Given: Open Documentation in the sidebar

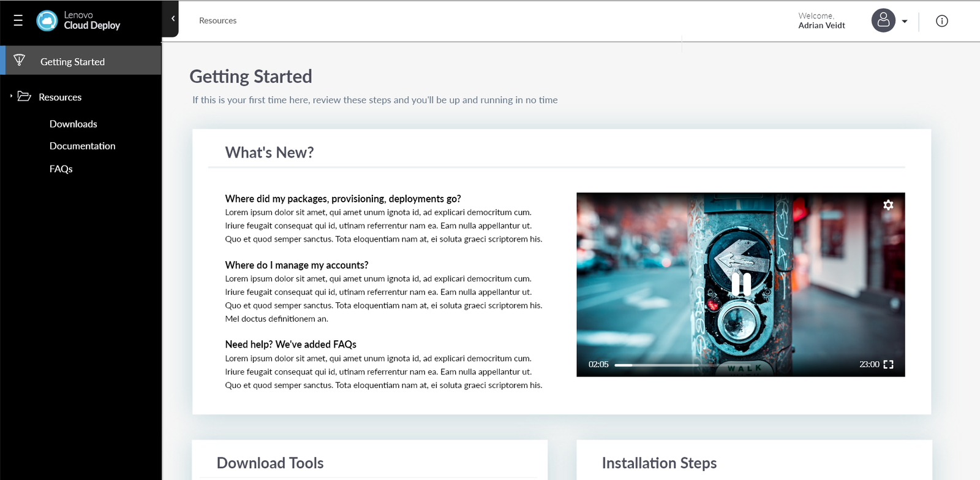Looking at the screenshot, I should tap(82, 146).
